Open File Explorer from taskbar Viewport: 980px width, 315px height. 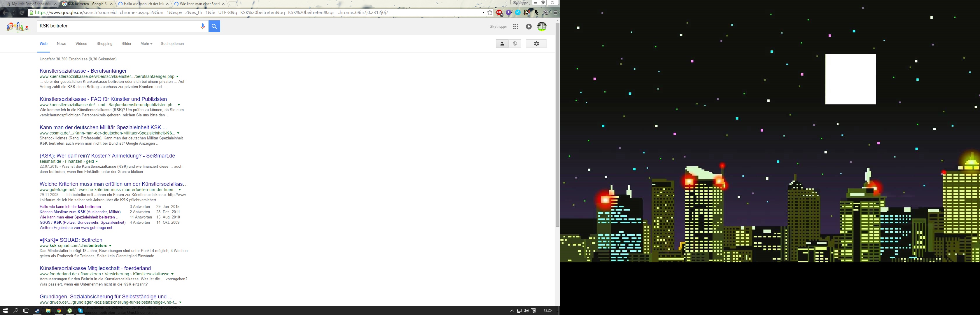click(48, 311)
